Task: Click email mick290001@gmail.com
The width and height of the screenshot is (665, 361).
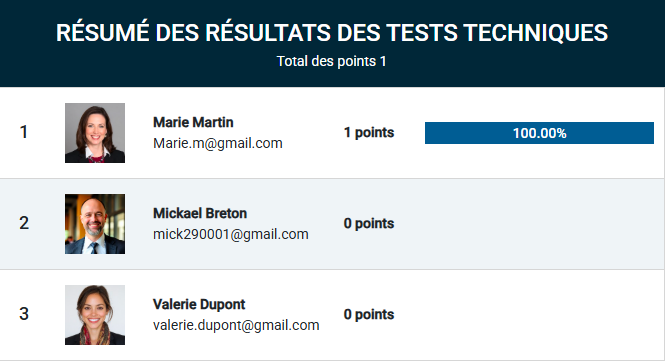Action: pos(231,234)
